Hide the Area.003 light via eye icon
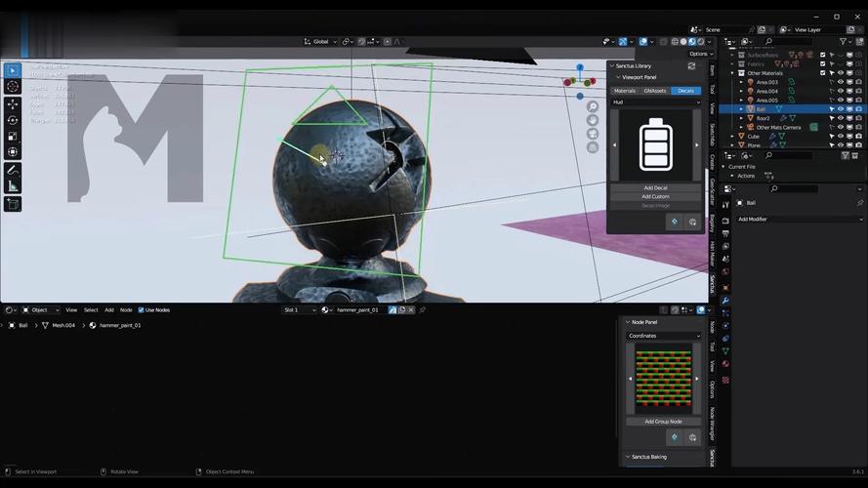 coord(841,82)
